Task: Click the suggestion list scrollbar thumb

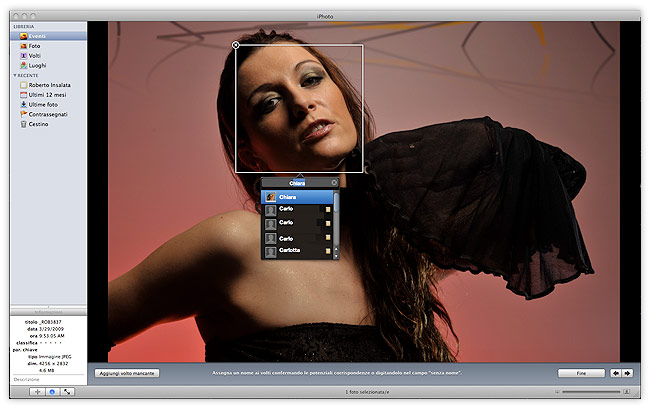Action: coord(336,202)
